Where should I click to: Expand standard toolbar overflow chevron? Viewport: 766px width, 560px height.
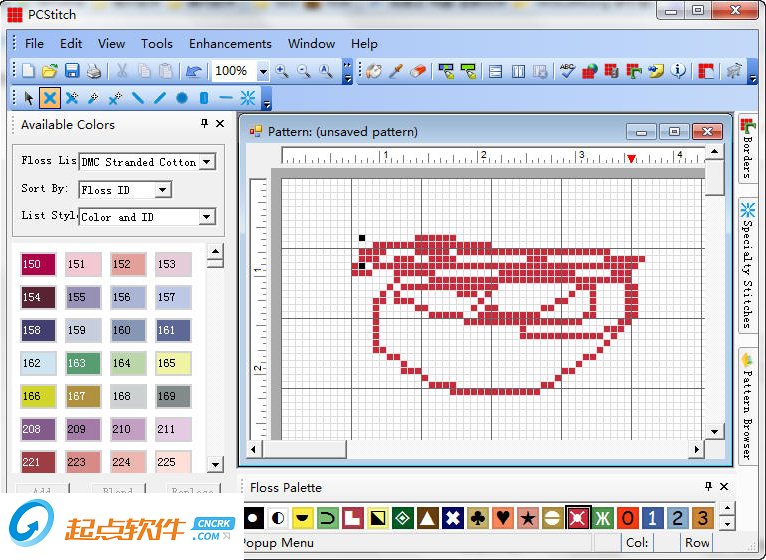coord(347,72)
